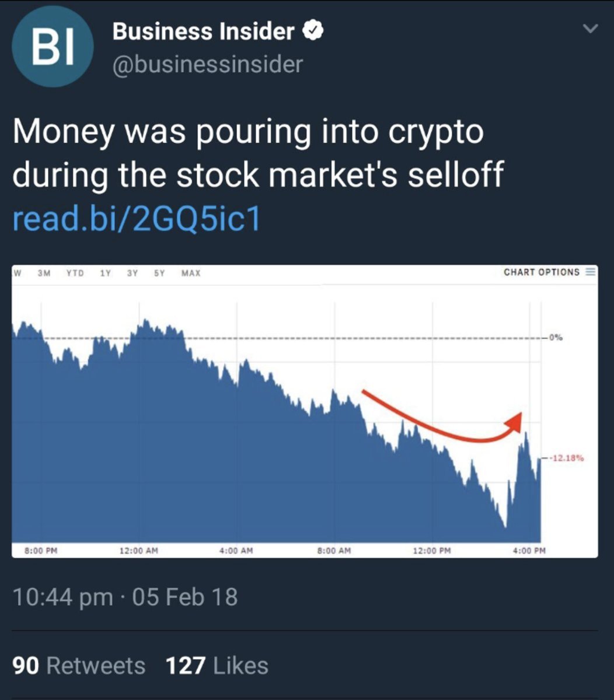The height and width of the screenshot is (700, 614).
Task: Choose the 5Y chart range
Action: [159, 273]
